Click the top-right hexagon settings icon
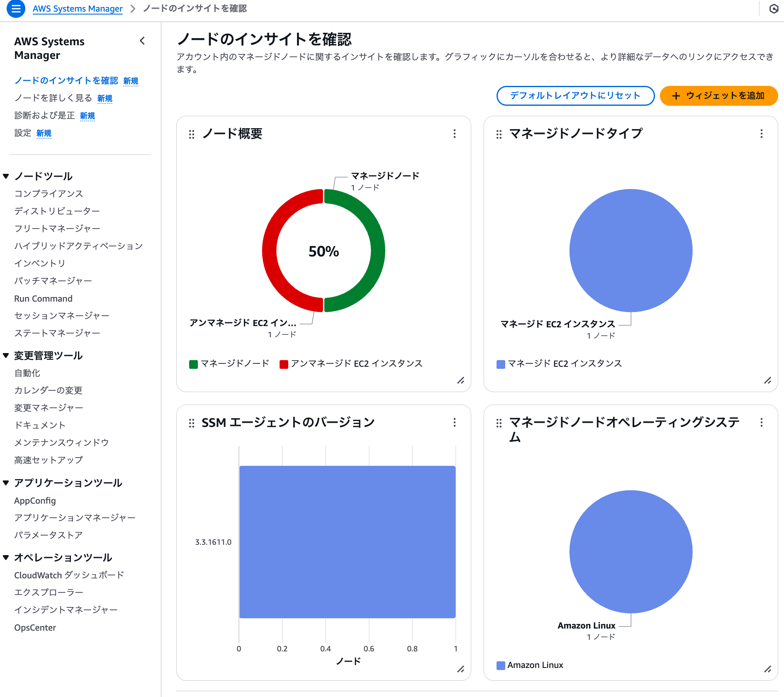This screenshot has width=784, height=697. pyautogui.click(x=774, y=9)
